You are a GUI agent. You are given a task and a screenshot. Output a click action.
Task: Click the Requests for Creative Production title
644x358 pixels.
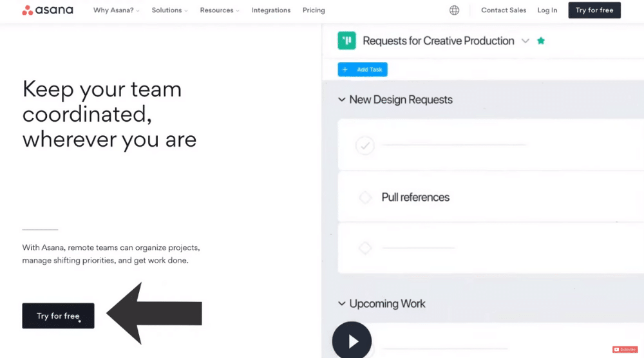438,41
